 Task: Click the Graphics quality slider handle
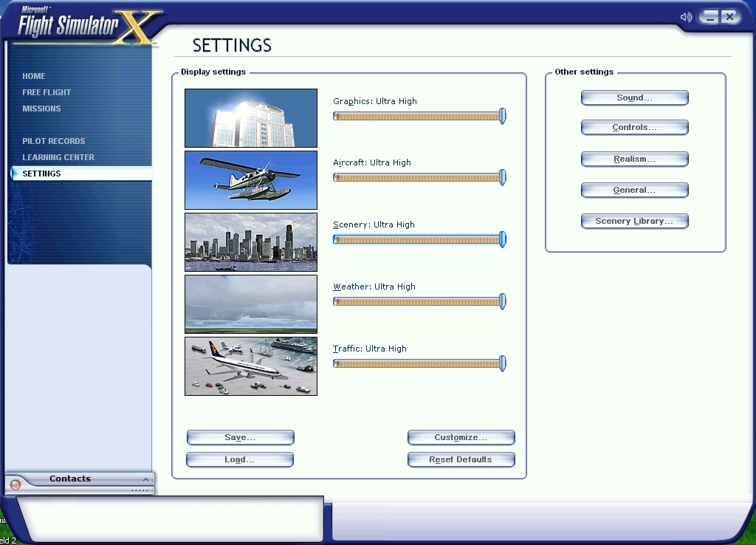click(x=502, y=116)
